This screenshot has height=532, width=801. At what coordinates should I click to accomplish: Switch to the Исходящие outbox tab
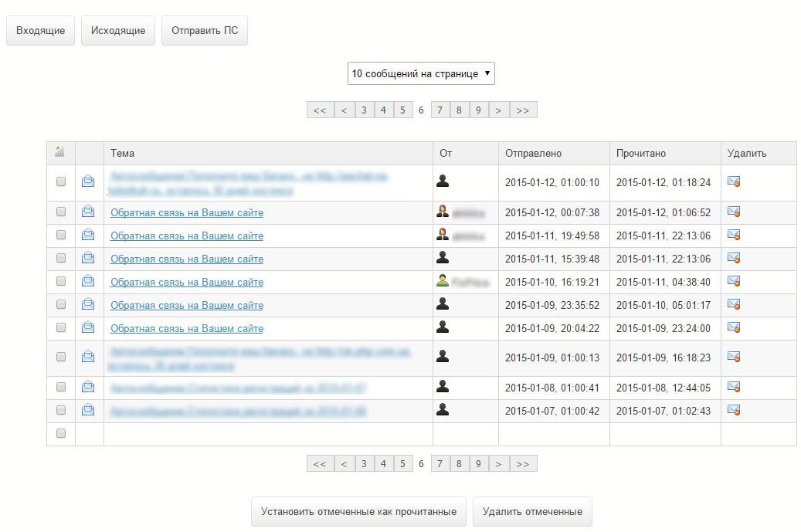click(x=118, y=31)
